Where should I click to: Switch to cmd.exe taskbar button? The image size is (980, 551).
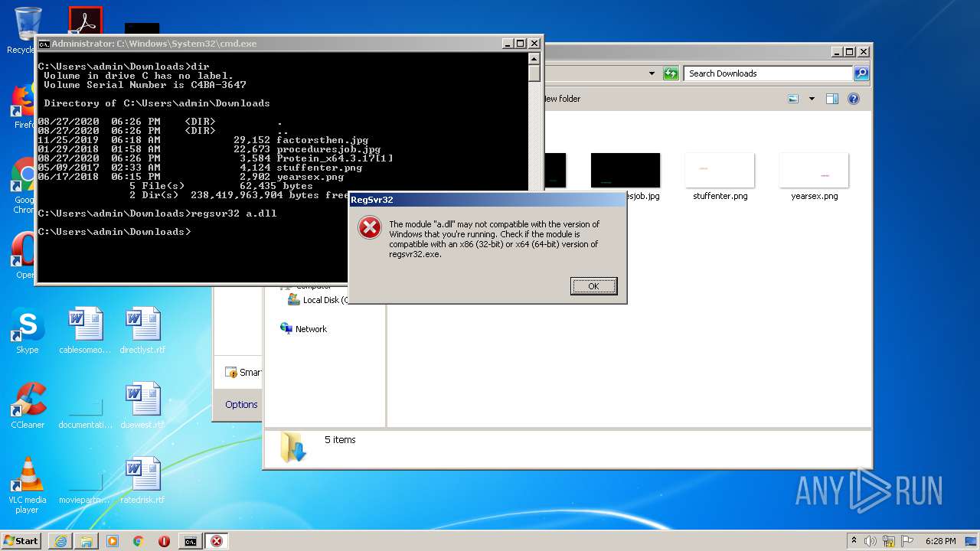(190, 541)
